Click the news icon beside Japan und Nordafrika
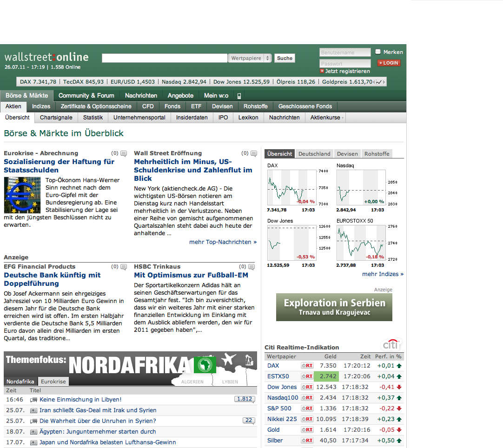Screen dimensions: 503x448 [33, 442]
